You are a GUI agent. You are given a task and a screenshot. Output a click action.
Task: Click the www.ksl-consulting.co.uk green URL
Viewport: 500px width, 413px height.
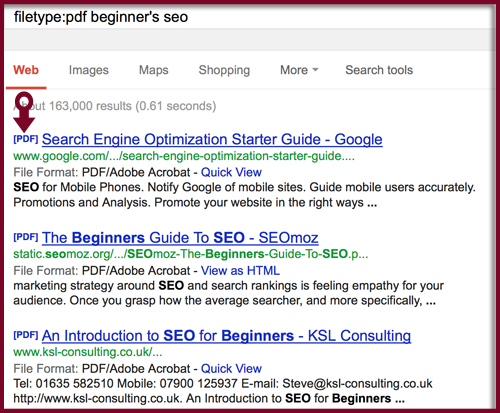88,352
